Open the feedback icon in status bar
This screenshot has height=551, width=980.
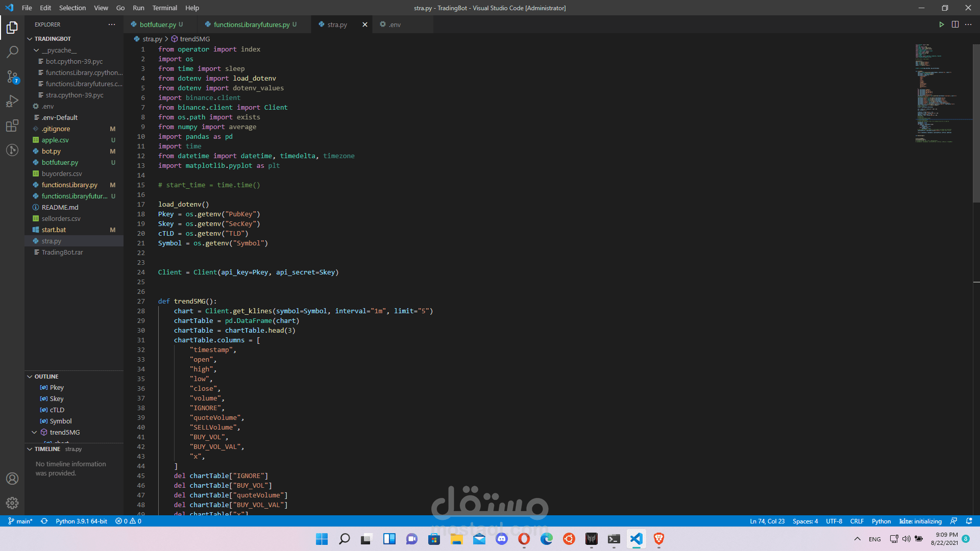click(x=953, y=521)
